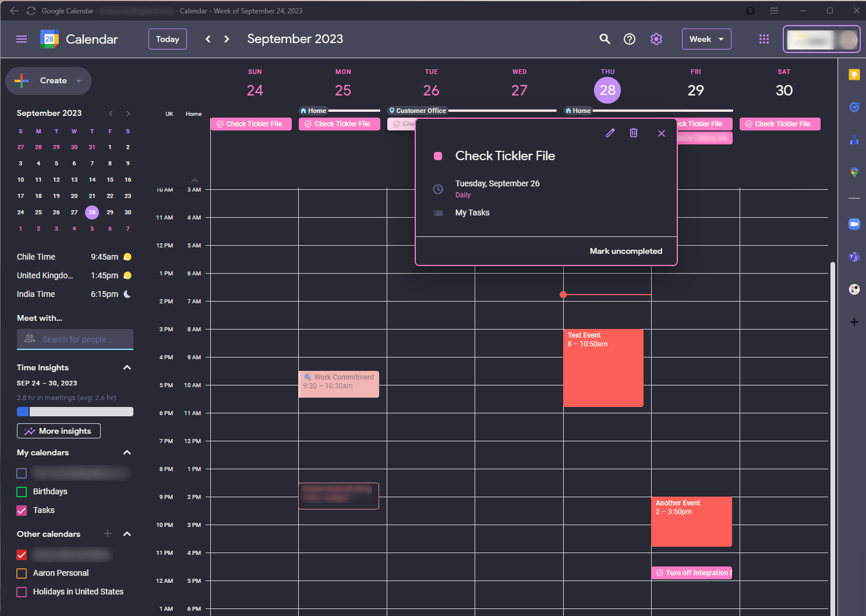This screenshot has height=616, width=866.
Task: Open the Google apps grid launcher
Action: [764, 39]
